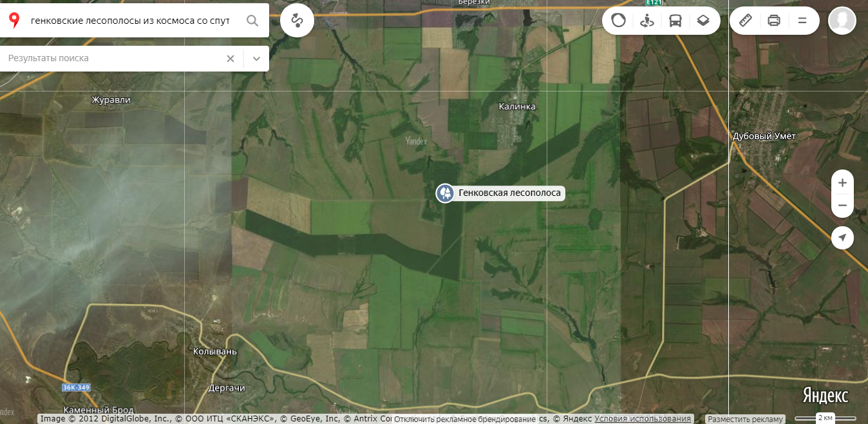Viewport: 868px width, 424px height.
Task: Zoom out with minus button
Action: click(842, 206)
